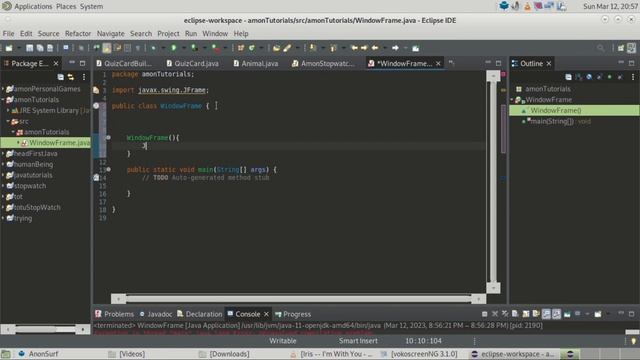Expand headFirstJava project
640x360 pixels.
click(3, 153)
